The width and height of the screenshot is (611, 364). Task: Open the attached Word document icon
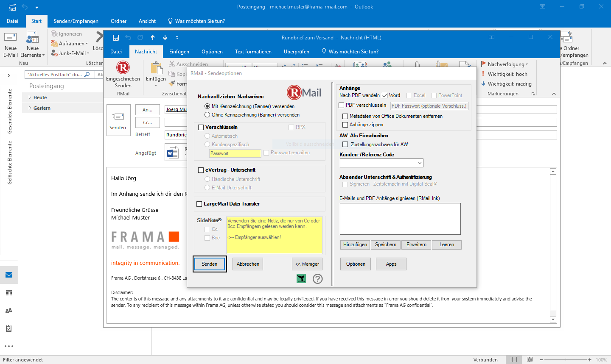(173, 152)
